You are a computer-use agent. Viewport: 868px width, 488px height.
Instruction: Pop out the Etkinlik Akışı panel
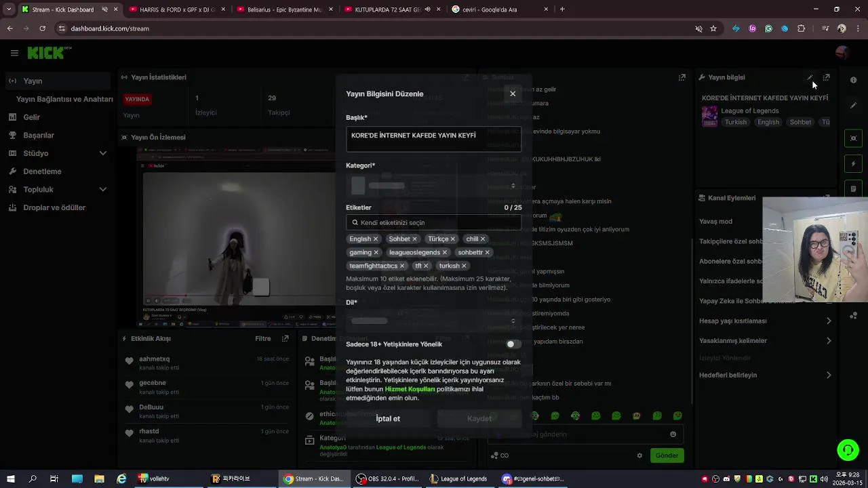pyautogui.click(x=285, y=338)
